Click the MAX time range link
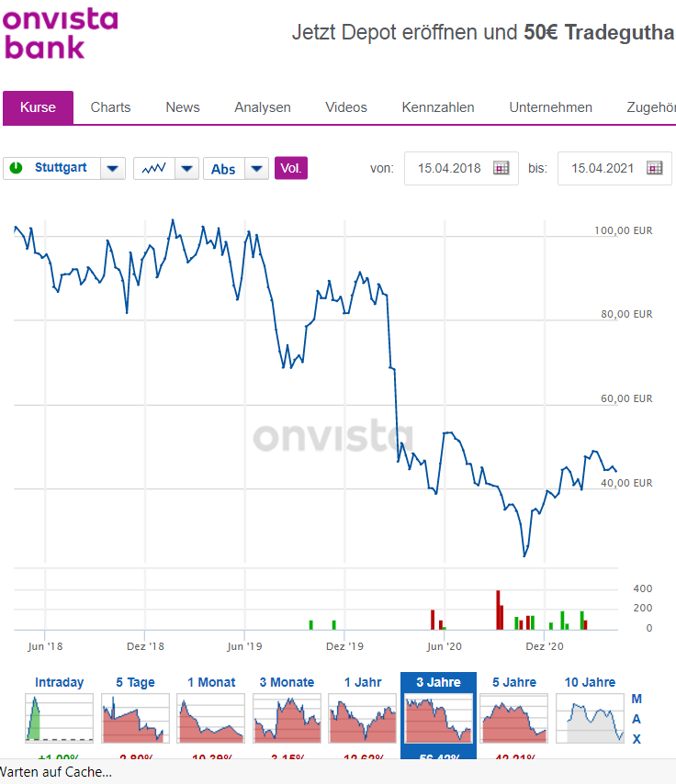The image size is (676, 784). click(x=637, y=719)
